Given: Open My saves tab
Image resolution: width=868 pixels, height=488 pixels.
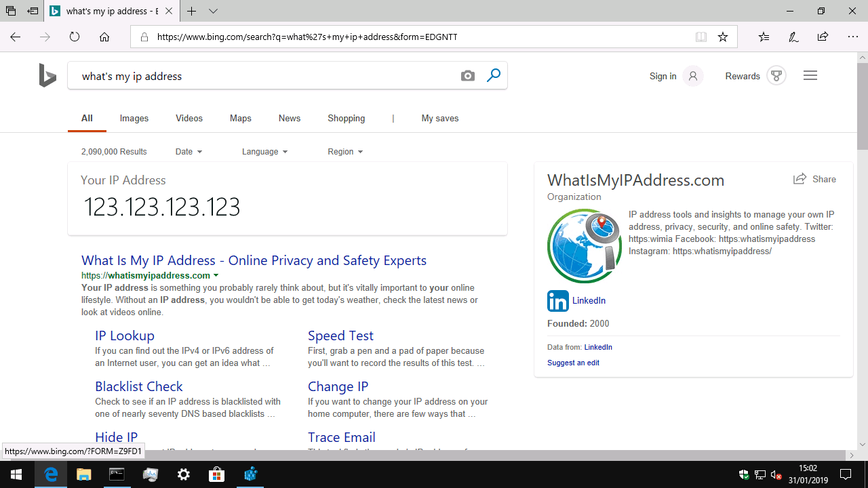Looking at the screenshot, I should click(x=440, y=118).
